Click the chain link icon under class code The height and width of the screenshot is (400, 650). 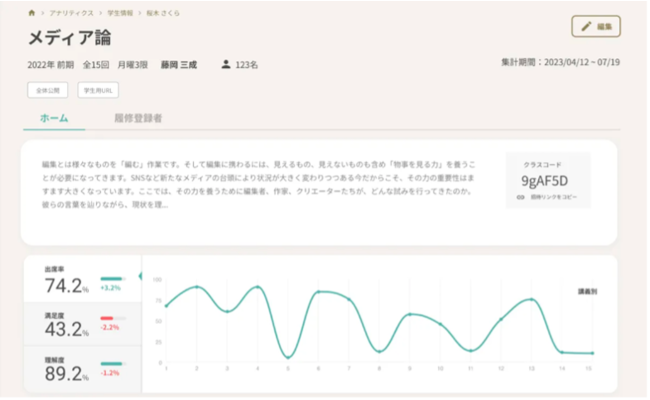pos(520,198)
